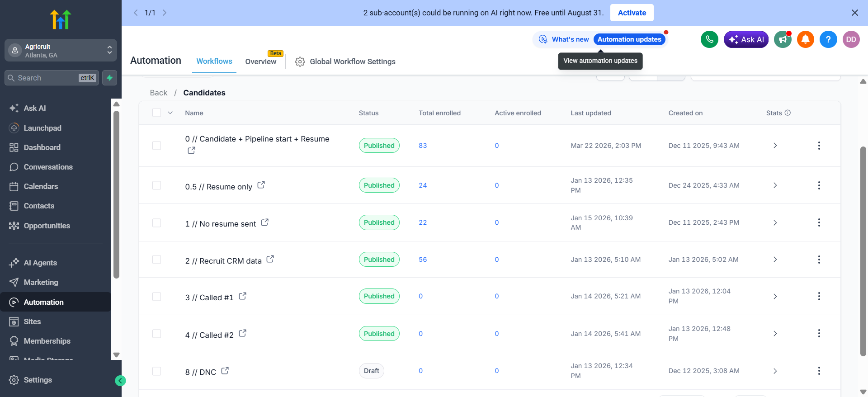Screen dimensions: 868x397
Task: Check the box for 4 // Called #2
Action: [157, 333]
